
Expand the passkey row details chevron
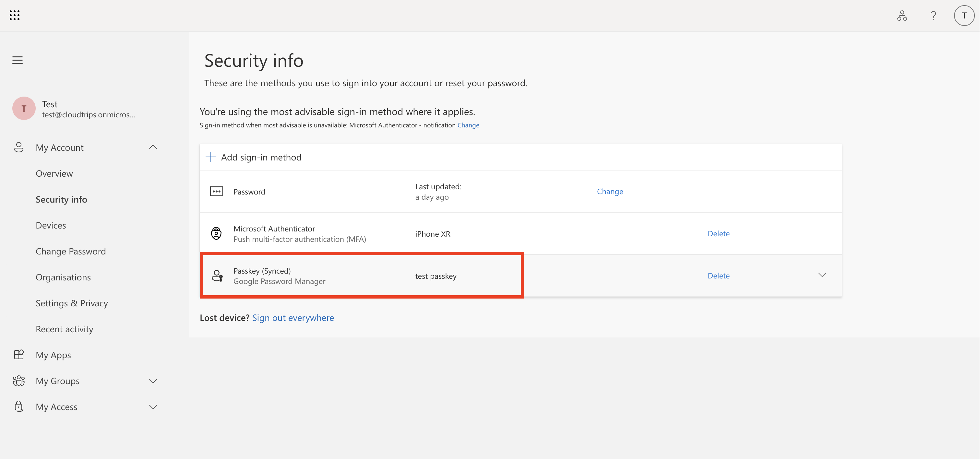pyautogui.click(x=822, y=275)
